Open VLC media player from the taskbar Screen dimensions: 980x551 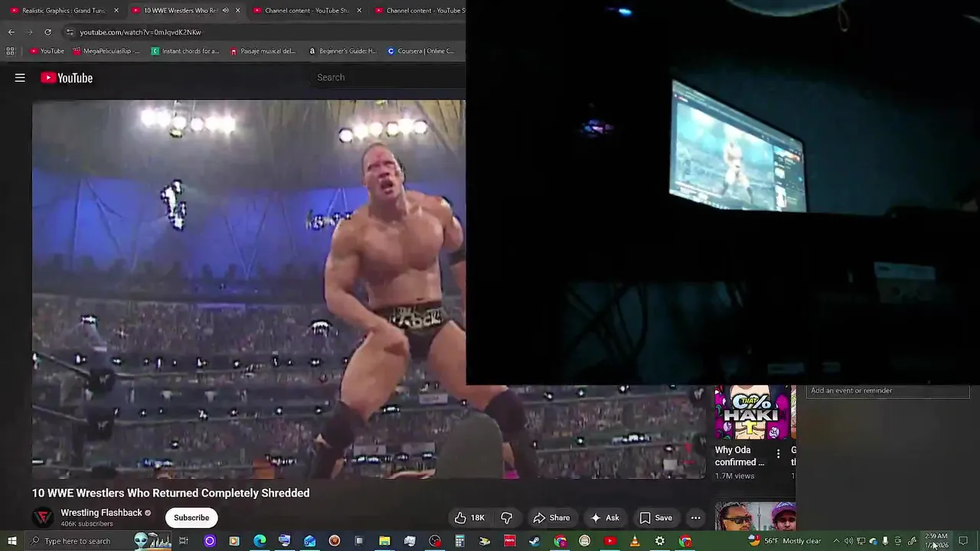(x=635, y=541)
